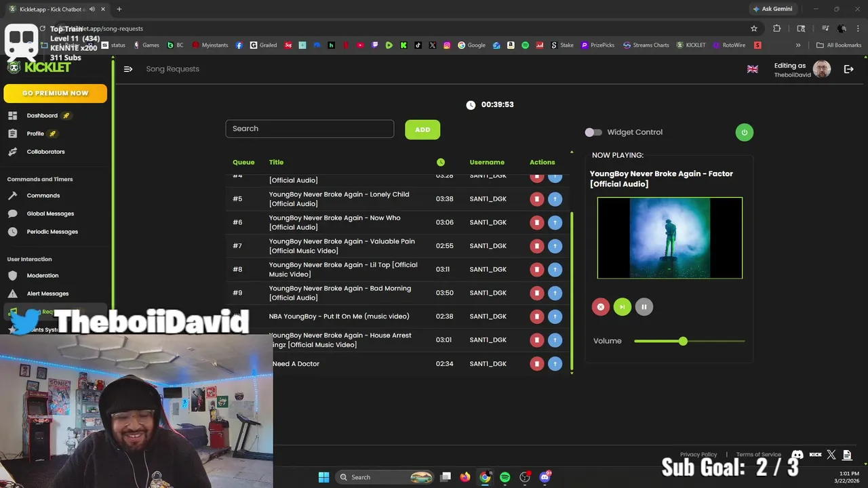This screenshot has height=488, width=868.
Task: Click the green power button
Action: click(744, 132)
